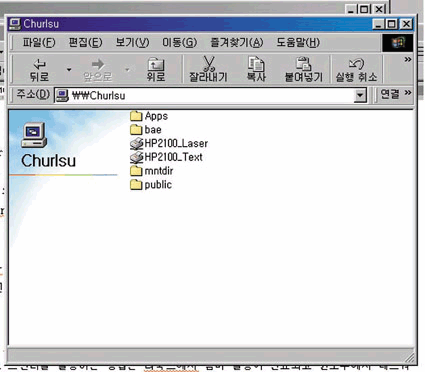The width and height of the screenshot is (425, 372).
Task: Expand the 연결 links bar chevron
Action: (408, 93)
